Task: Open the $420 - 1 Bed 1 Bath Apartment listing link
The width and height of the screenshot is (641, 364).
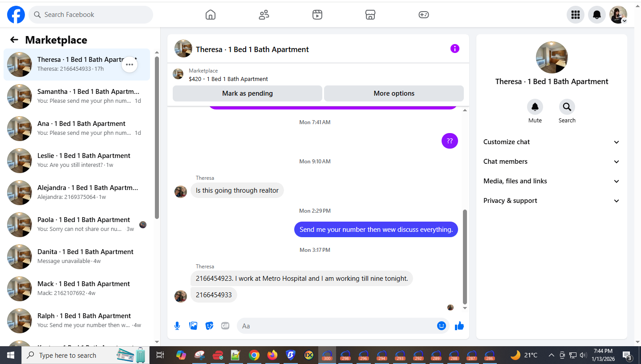Action: click(228, 79)
